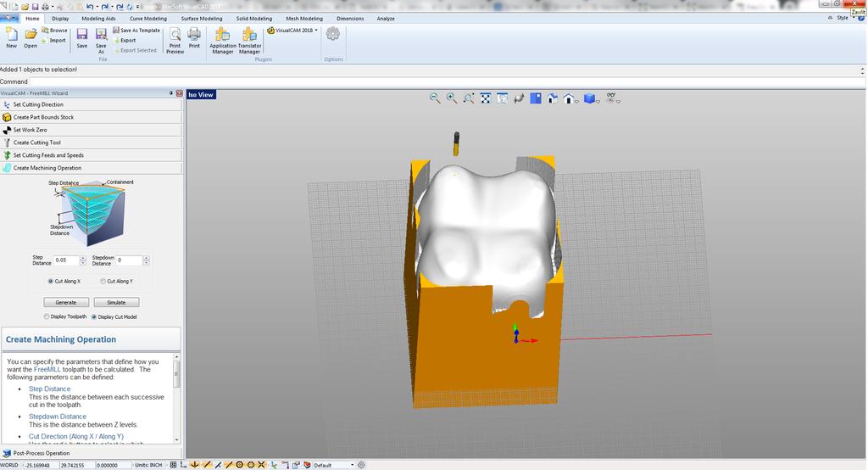Click the New file ribbon icon
Viewport: 868px width, 470px height.
[12, 37]
